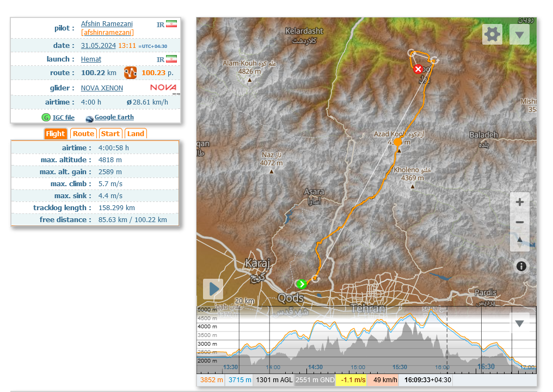Switch to the Start tab
The height and width of the screenshot is (392, 553).
pos(110,134)
